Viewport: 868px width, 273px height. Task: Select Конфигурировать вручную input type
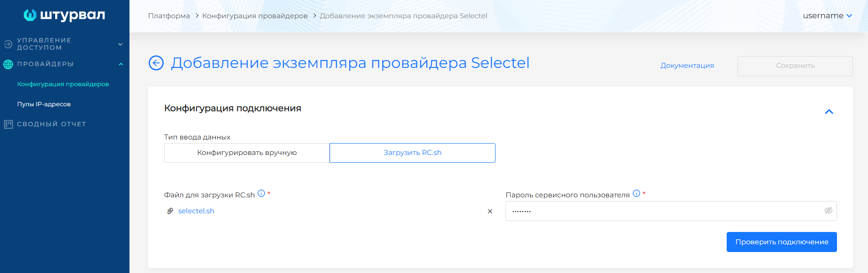[247, 153]
